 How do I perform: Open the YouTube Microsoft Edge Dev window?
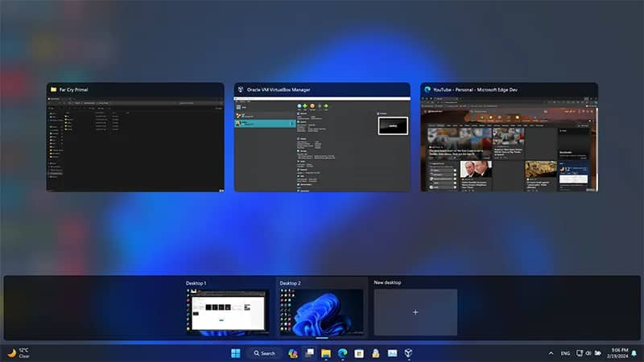510,137
